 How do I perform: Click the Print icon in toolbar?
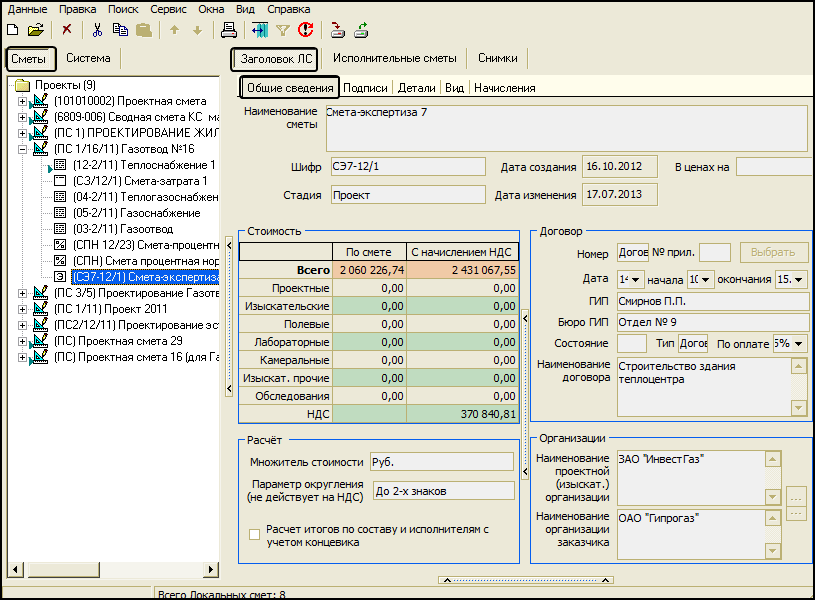228,30
